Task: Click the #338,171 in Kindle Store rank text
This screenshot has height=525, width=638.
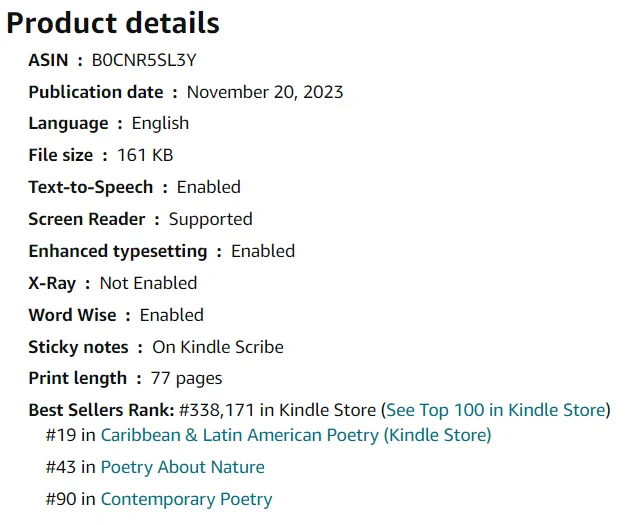Action: (x=277, y=410)
